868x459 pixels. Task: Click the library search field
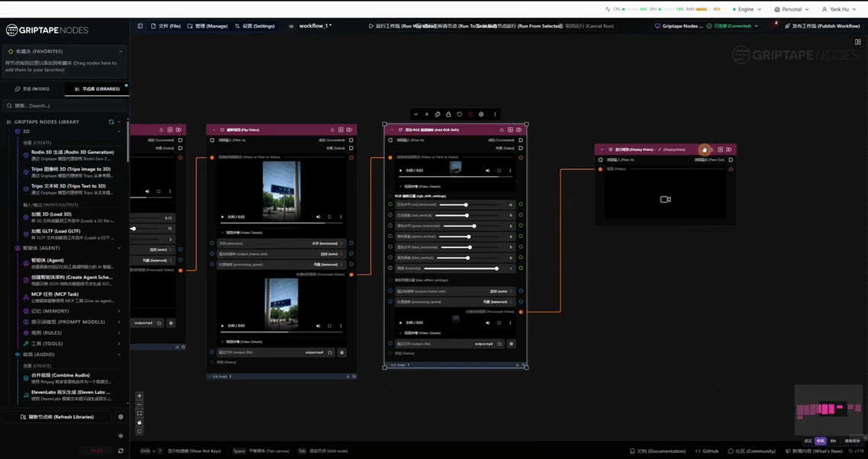click(65, 105)
